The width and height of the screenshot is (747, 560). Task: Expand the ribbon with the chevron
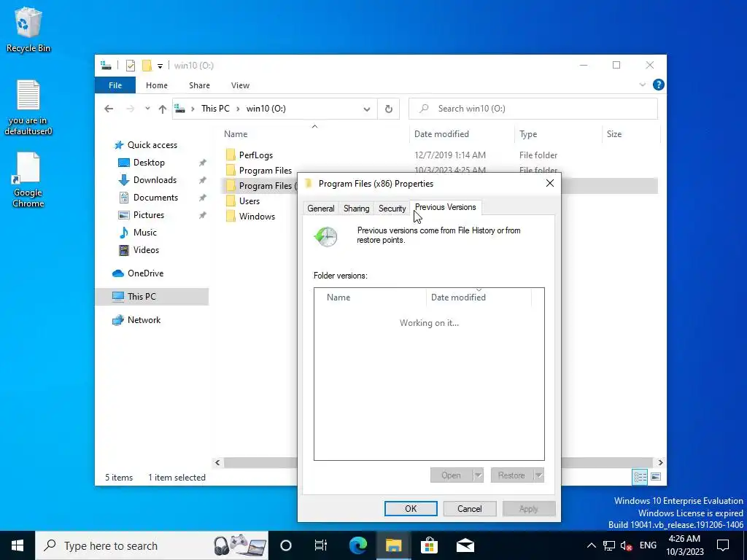(642, 85)
